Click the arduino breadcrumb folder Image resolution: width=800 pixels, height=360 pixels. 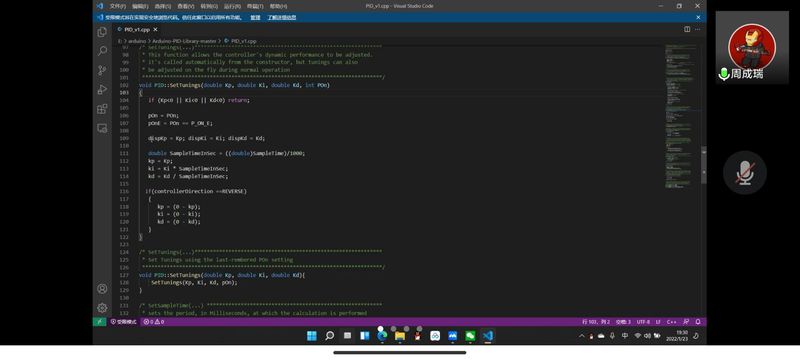(137, 41)
